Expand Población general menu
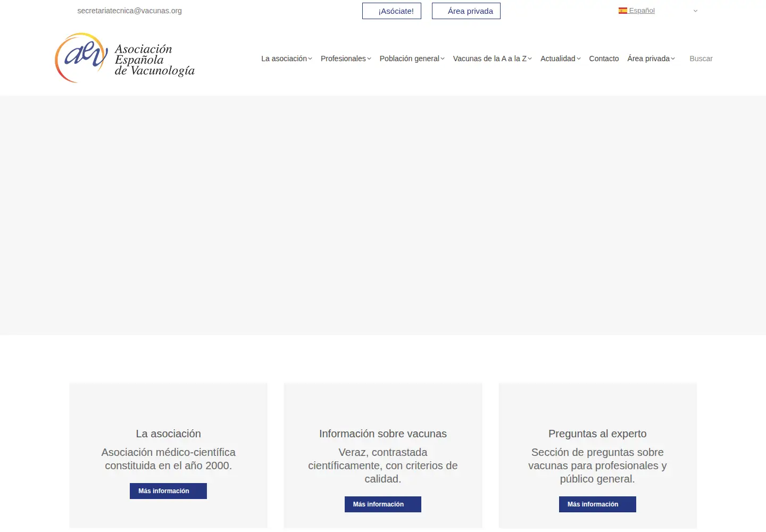Image resolution: width=766 pixels, height=532 pixels. [412, 59]
